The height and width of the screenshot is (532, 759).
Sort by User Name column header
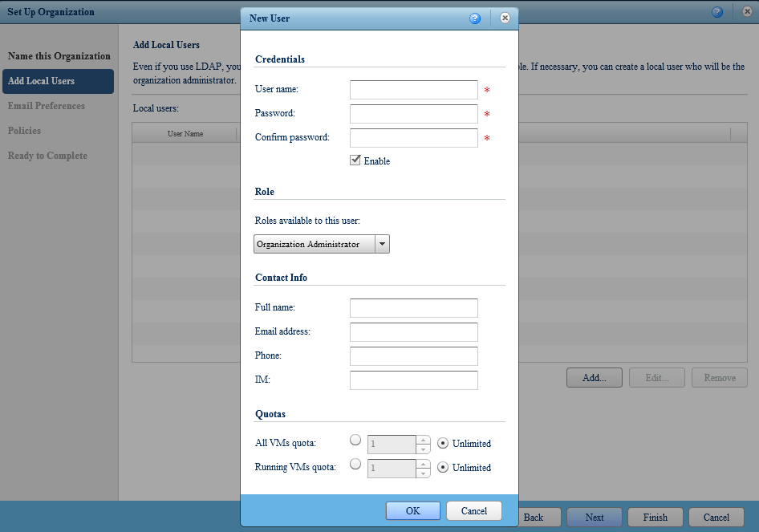(185, 134)
